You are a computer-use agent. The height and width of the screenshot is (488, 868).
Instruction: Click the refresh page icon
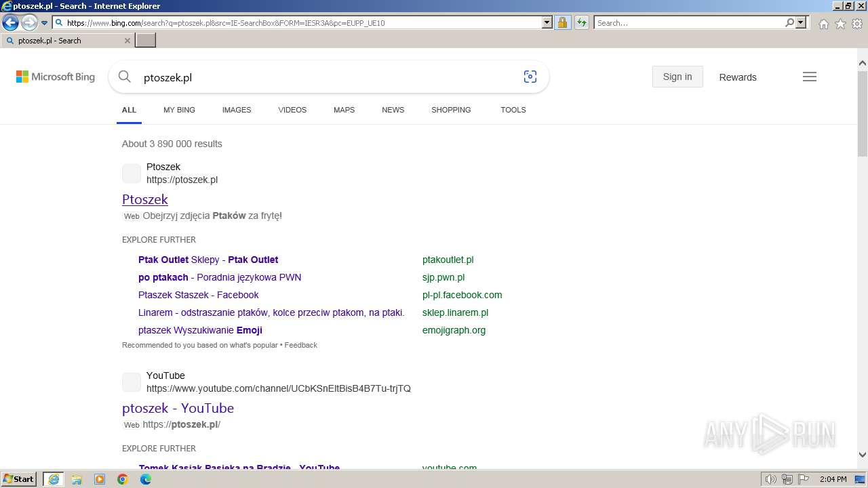point(582,22)
